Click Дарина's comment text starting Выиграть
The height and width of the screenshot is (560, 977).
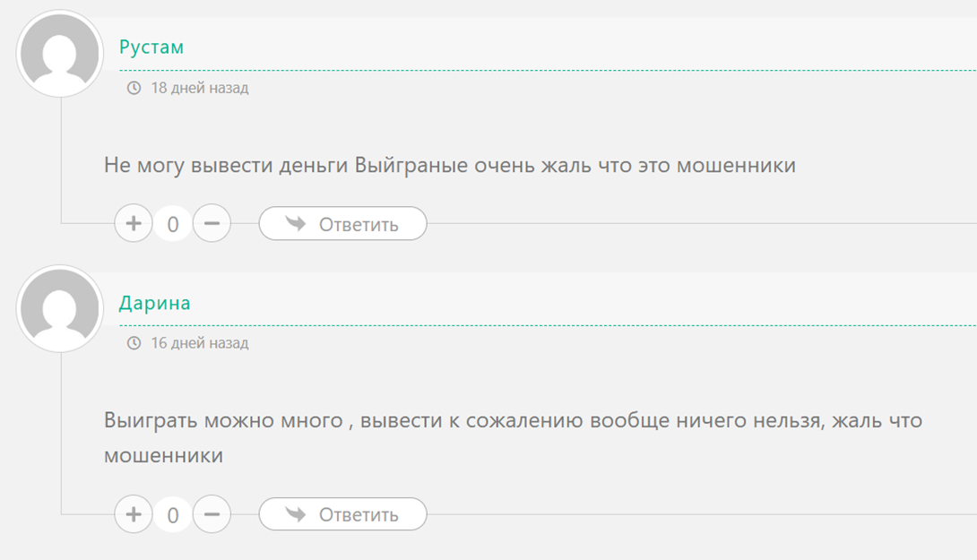[513, 420]
